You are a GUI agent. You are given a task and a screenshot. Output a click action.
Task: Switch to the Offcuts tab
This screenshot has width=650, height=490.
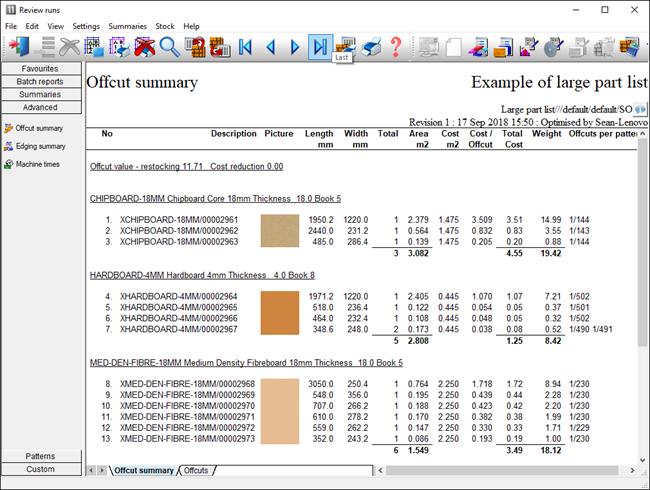pyautogui.click(x=196, y=470)
